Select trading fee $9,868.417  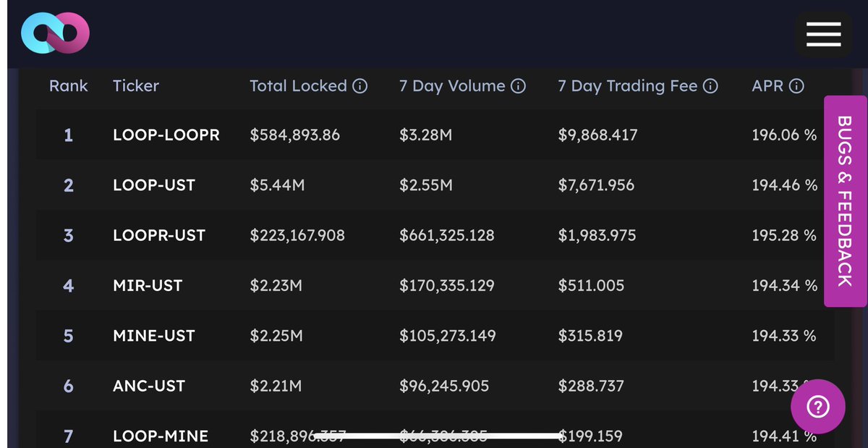597,135
